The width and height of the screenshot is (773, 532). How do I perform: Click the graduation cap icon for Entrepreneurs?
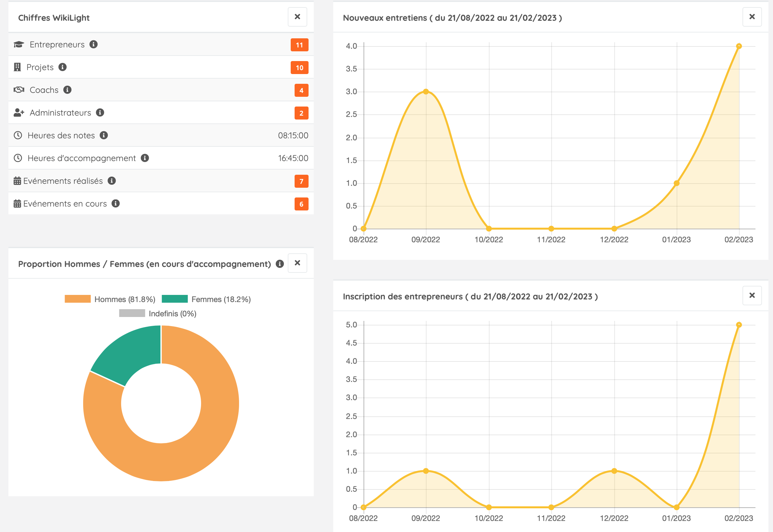point(19,44)
